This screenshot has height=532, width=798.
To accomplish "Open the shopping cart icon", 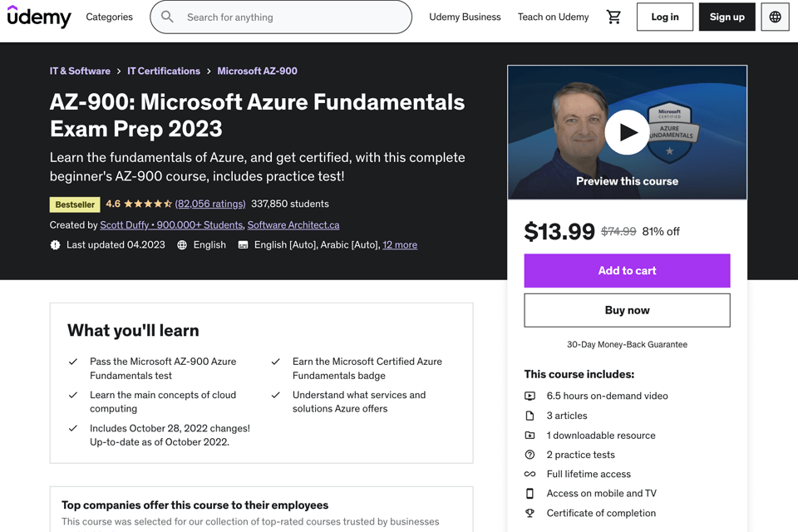I will coord(613,17).
